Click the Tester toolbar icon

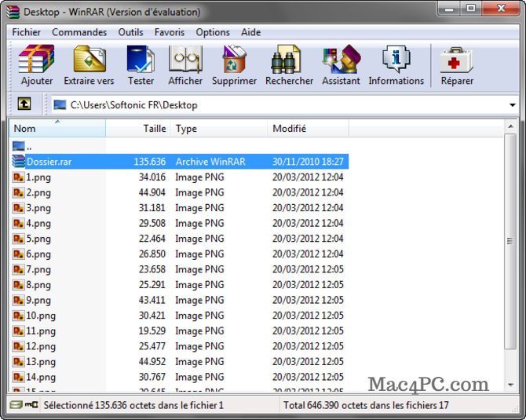141,59
